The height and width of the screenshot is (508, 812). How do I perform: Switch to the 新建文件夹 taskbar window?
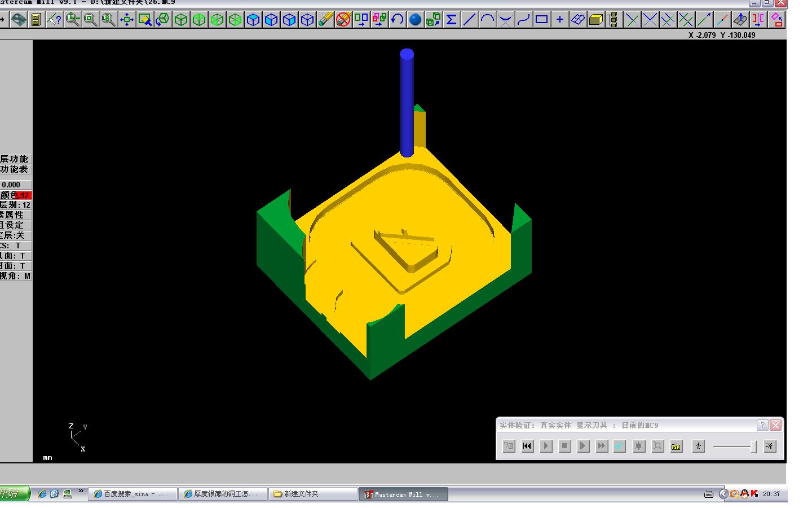tap(313, 494)
